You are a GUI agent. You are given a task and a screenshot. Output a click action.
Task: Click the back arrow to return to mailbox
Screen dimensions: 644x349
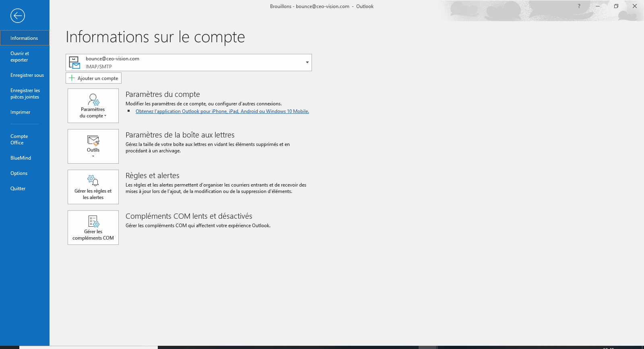click(x=18, y=16)
